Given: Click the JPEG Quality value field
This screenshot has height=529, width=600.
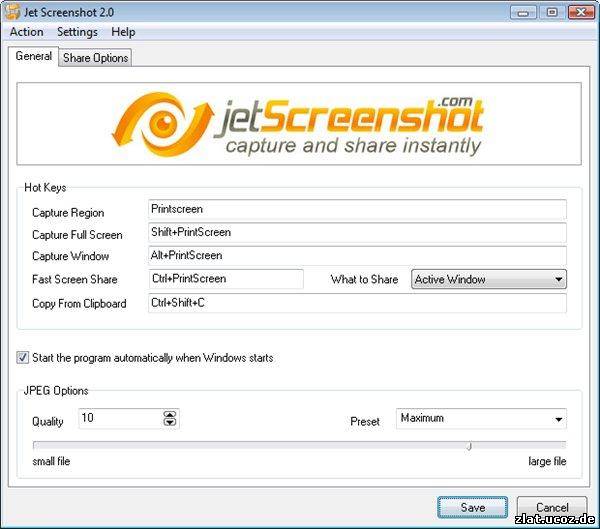Looking at the screenshot, I should [121, 418].
